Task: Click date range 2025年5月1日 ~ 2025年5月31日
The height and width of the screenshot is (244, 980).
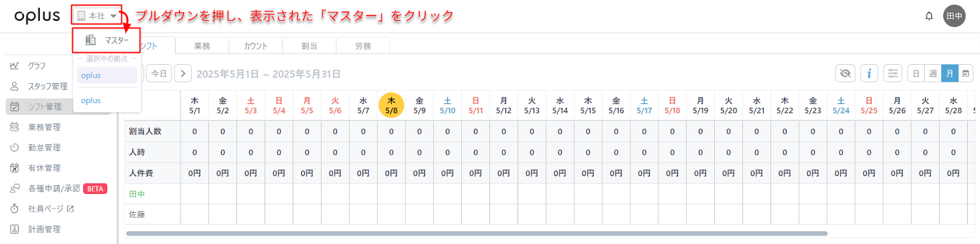Action: pos(268,74)
